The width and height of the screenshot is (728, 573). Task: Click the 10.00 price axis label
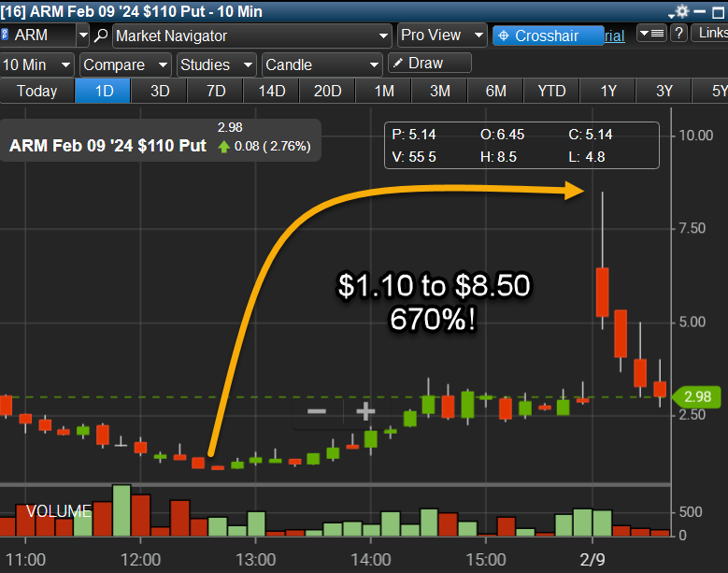(x=696, y=136)
